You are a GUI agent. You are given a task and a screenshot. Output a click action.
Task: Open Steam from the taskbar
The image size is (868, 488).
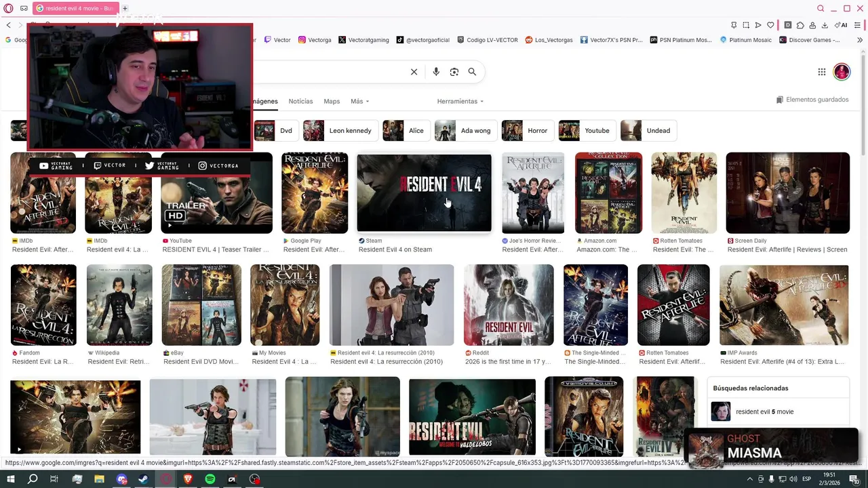tap(144, 479)
